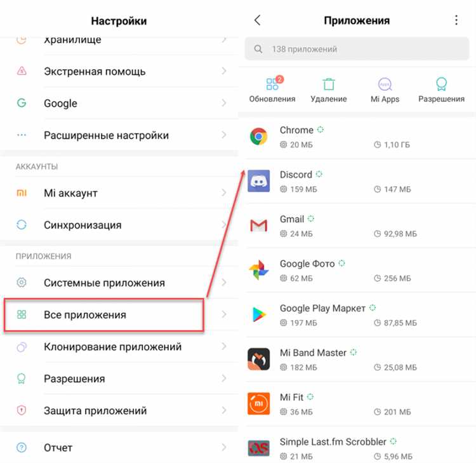This screenshot has width=476, height=463.
Task: Open the Mi Apps icon
Action: click(x=385, y=84)
